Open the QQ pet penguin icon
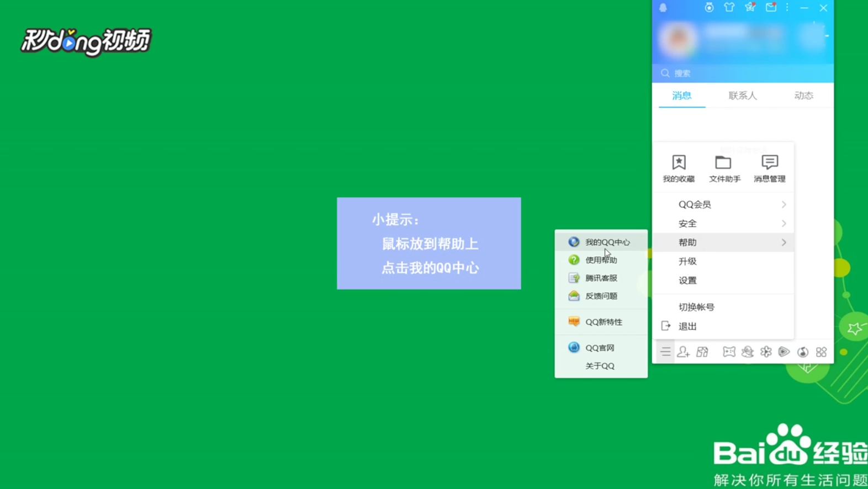 (748, 352)
